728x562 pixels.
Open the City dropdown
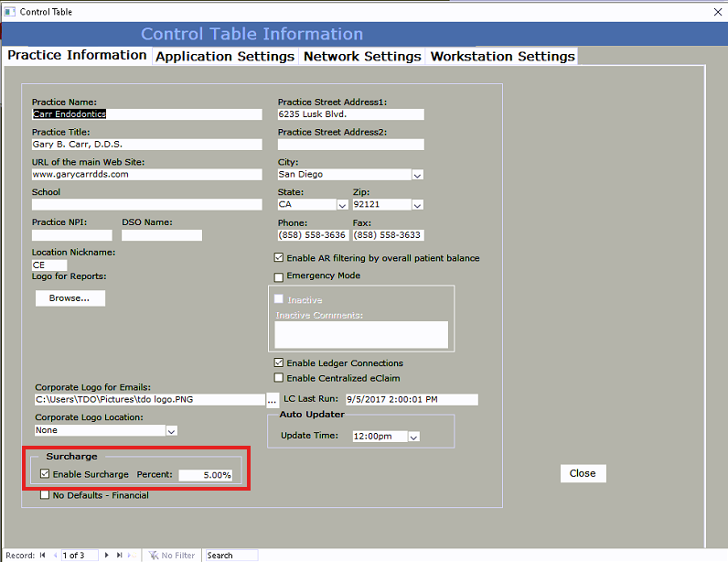(x=417, y=175)
